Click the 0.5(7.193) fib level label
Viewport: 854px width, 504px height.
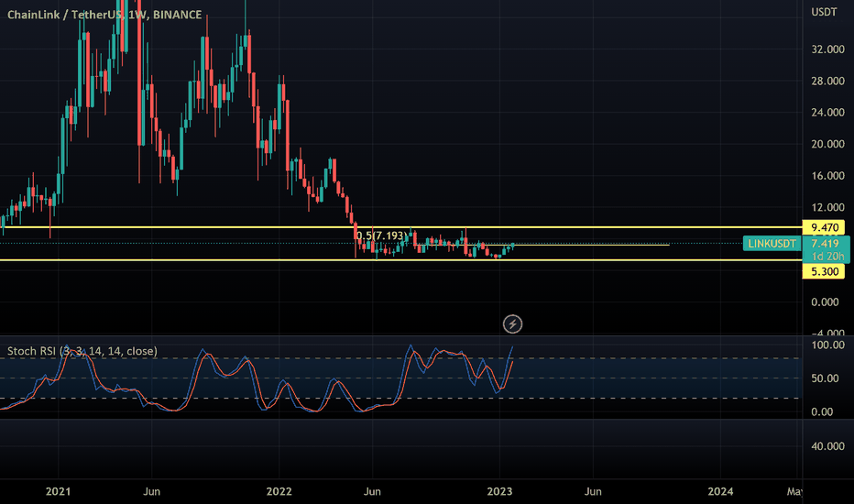381,236
